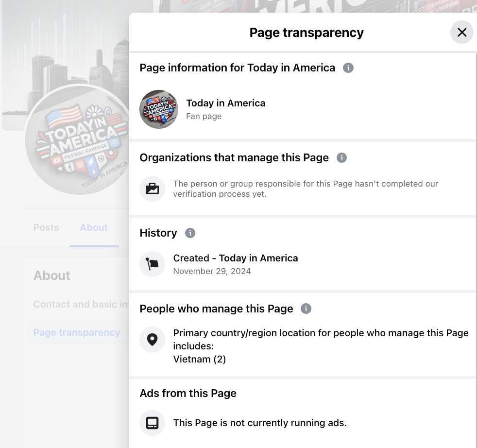The height and width of the screenshot is (448, 477).
Task: Click the flag icon for page creation
Action: (x=152, y=264)
